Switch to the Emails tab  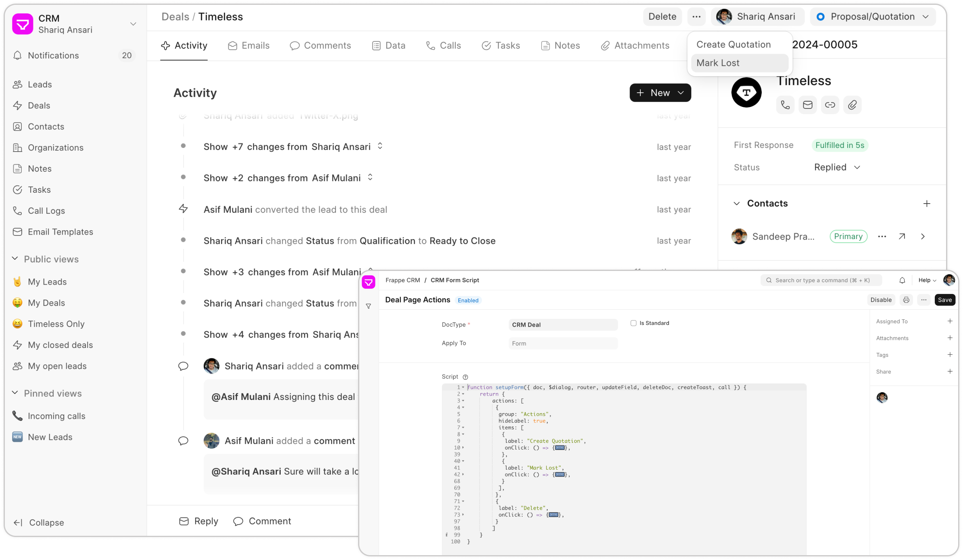(248, 46)
